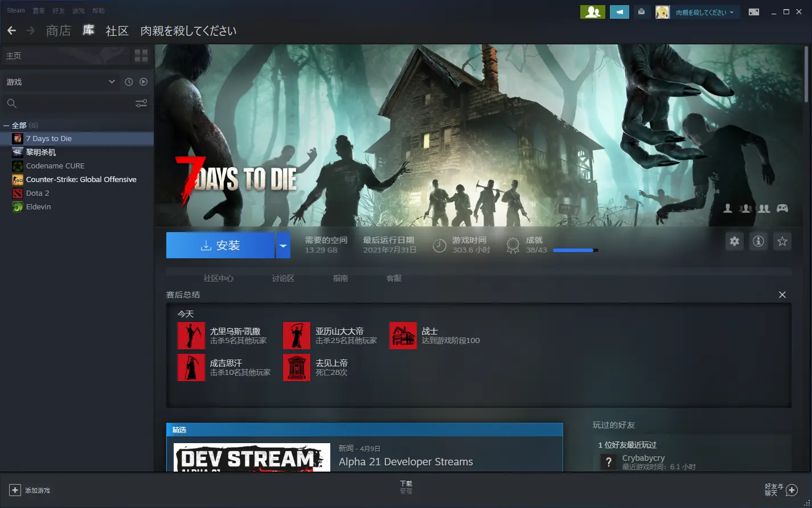This screenshot has width=812, height=508.
Task: Open 好友与聊天 friends and chat
Action: pos(774,490)
